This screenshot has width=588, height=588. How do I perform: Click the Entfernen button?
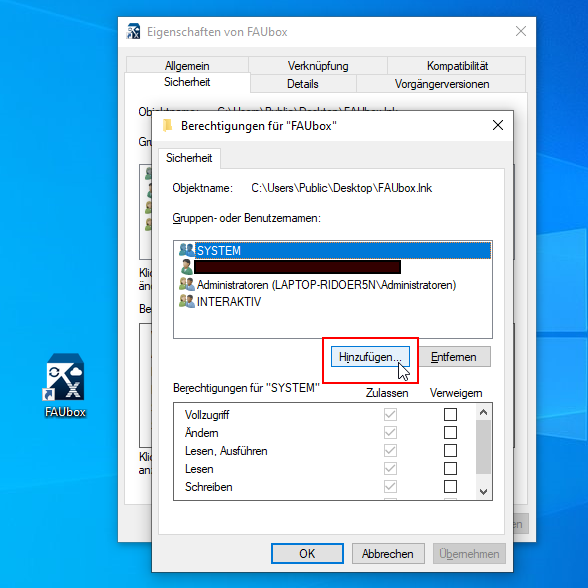click(454, 357)
